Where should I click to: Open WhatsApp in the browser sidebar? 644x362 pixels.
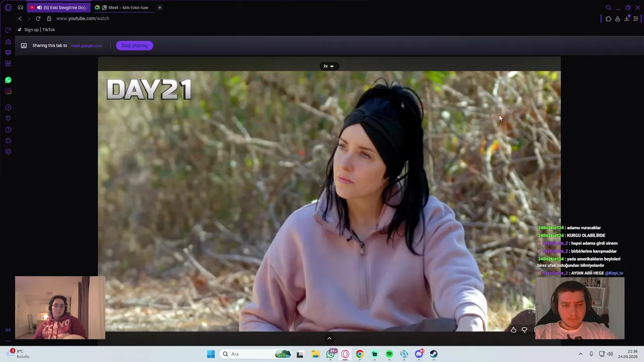8,80
